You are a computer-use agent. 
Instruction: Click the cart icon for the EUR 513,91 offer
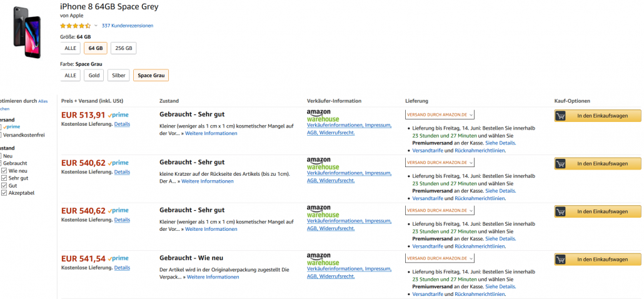tap(561, 116)
